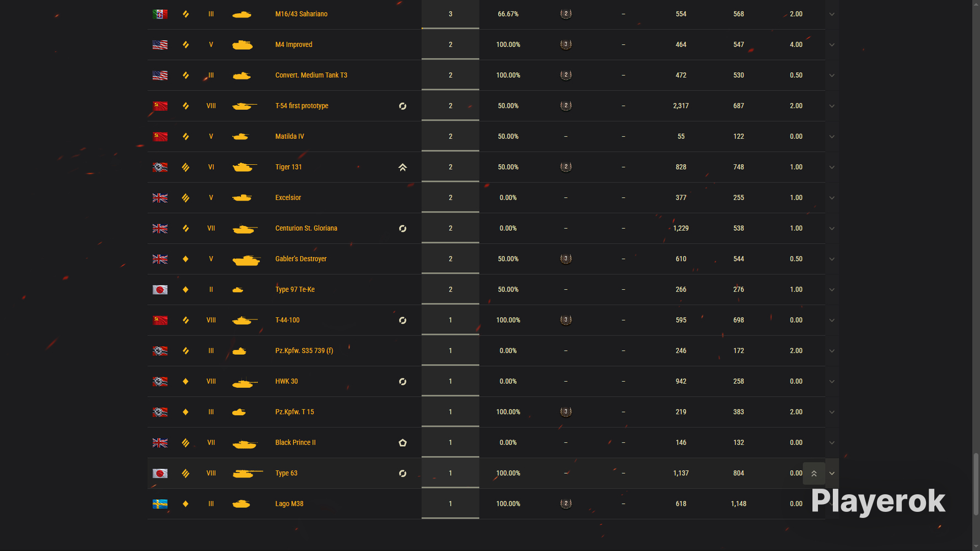Expand the M16/43 Sahariano row details
This screenshot has height=551, width=980.
[832, 14]
